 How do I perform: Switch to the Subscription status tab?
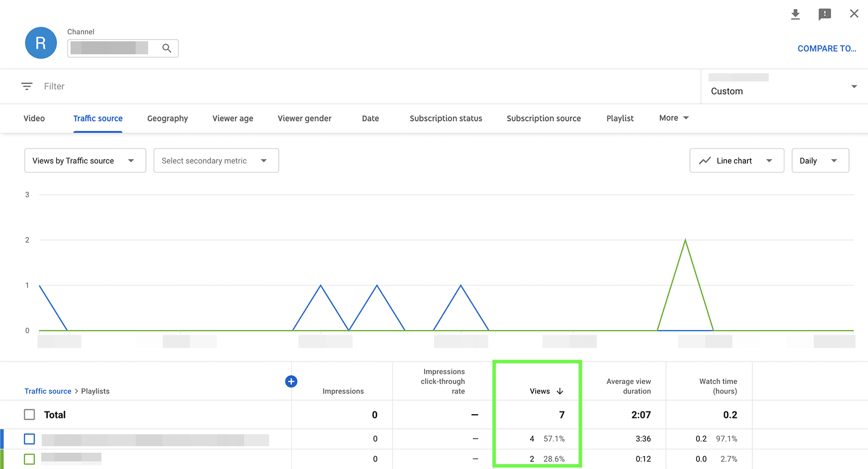tap(445, 118)
